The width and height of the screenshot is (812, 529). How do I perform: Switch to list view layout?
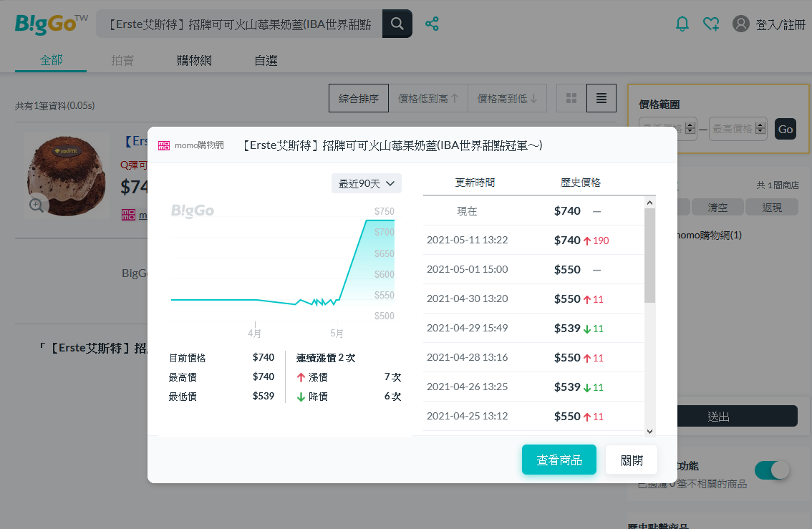(x=601, y=99)
